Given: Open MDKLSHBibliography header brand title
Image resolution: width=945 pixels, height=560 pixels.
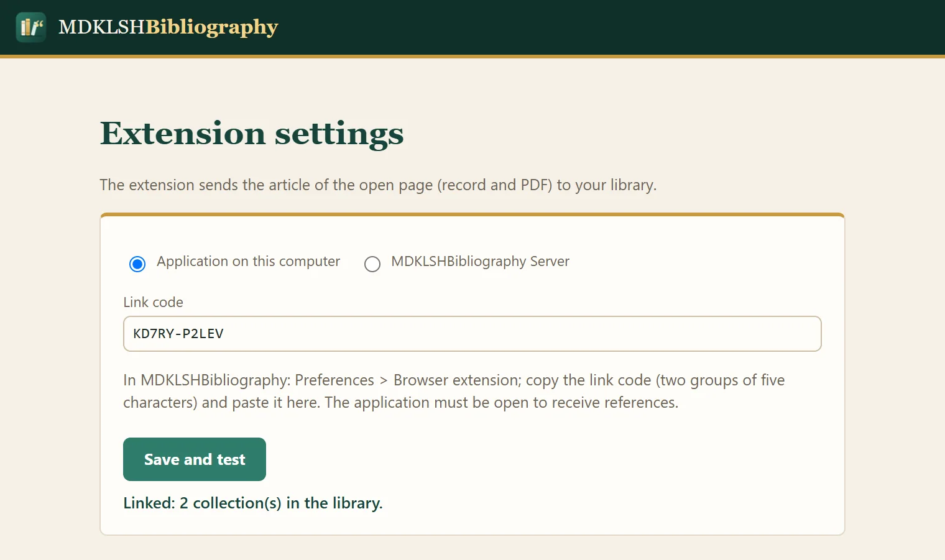Looking at the screenshot, I should pos(168,27).
